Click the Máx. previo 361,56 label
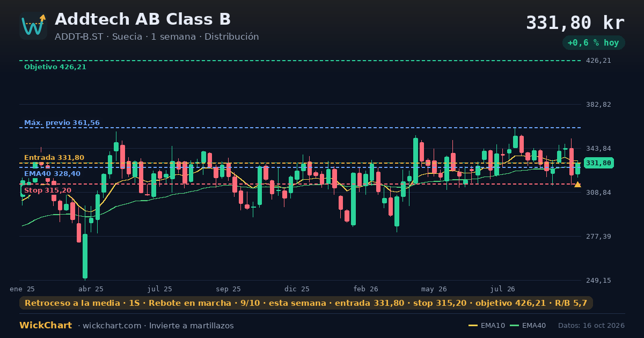Image resolution: width=644 pixels, height=338 pixels. 62,123
